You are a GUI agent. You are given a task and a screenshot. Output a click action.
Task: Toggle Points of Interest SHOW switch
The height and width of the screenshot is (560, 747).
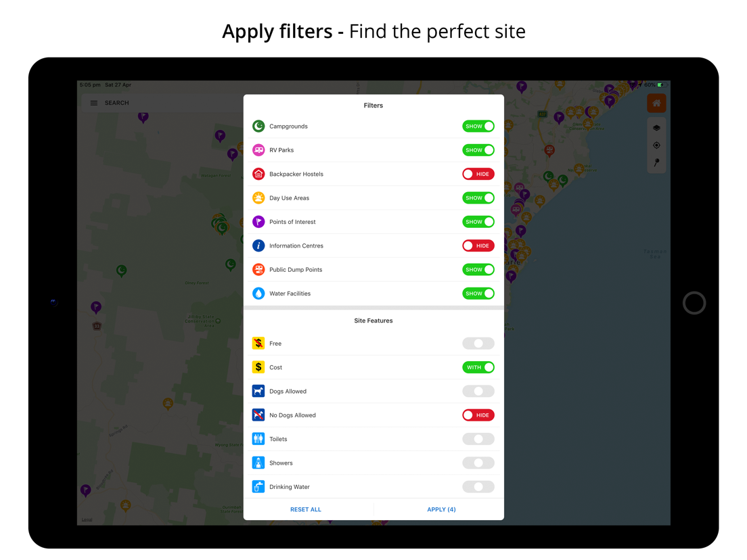pos(478,222)
